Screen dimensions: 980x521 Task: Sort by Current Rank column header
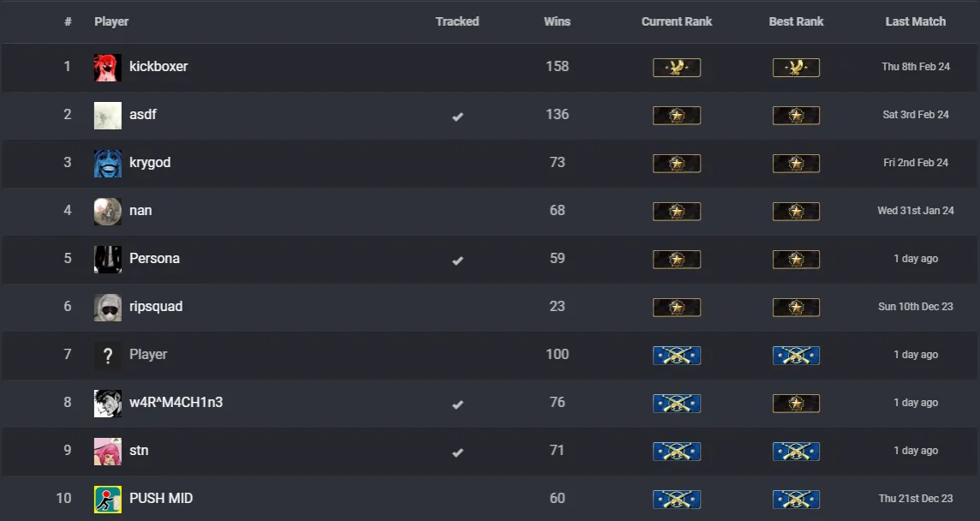[x=677, y=21]
